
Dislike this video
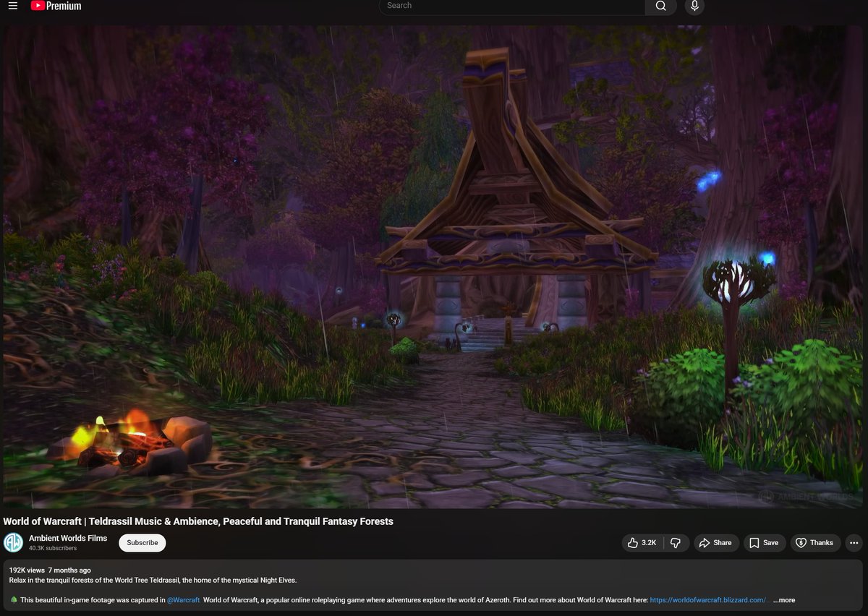676,543
